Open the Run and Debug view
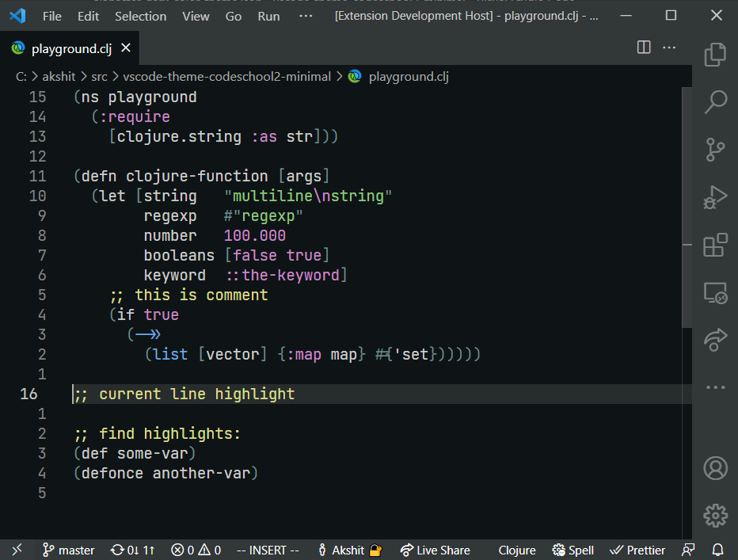The height and width of the screenshot is (560, 738). [715, 197]
